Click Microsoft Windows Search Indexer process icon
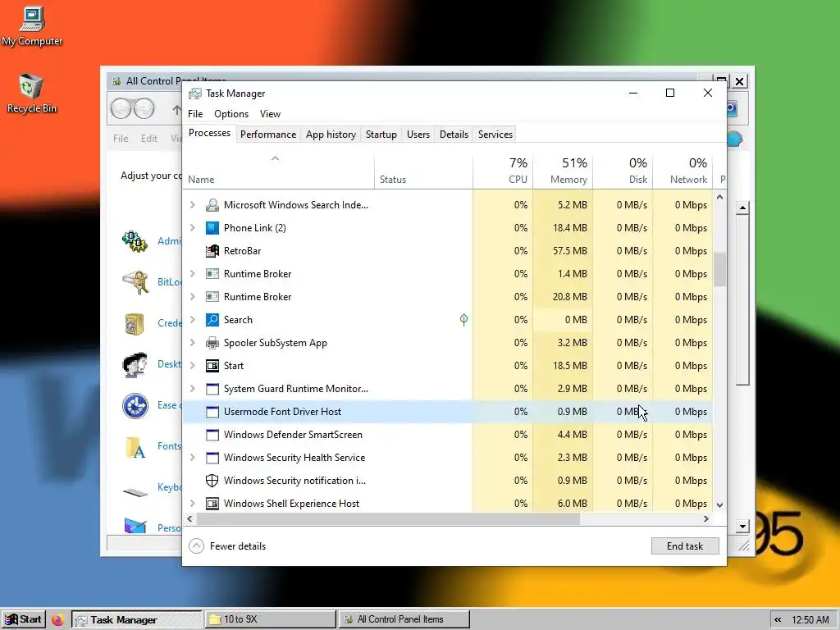The width and height of the screenshot is (840, 630). (x=212, y=204)
